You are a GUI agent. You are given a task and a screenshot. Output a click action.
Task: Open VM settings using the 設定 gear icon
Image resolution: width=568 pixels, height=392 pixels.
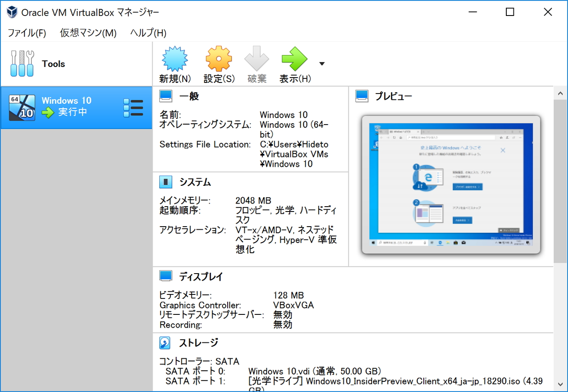tap(218, 58)
